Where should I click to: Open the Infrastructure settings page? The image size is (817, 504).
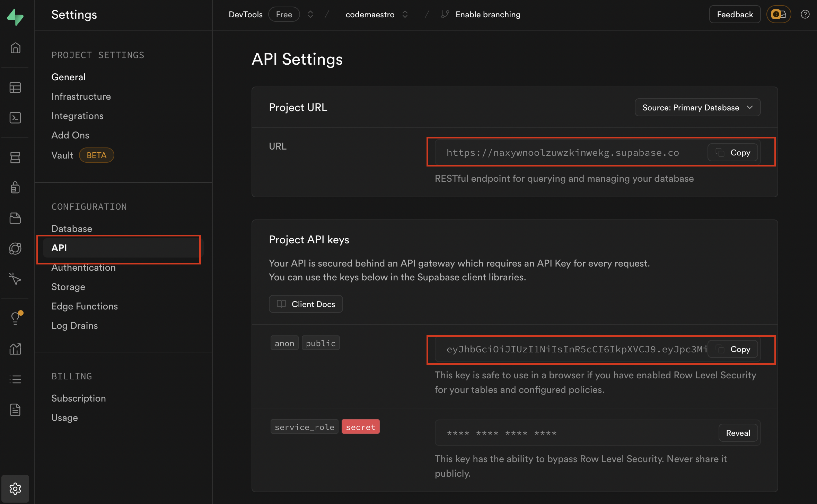(x=81, y=97)
